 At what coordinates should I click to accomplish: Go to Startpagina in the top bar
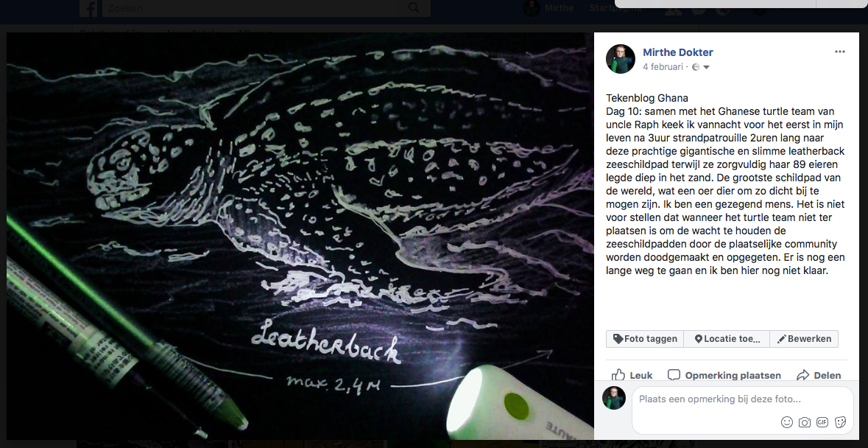[x=615, y=8]
